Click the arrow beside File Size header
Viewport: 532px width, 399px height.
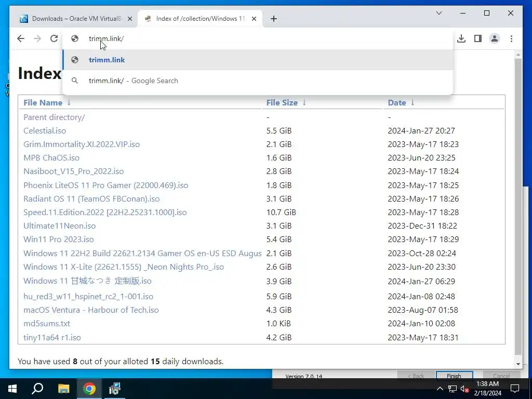[304, 102]
